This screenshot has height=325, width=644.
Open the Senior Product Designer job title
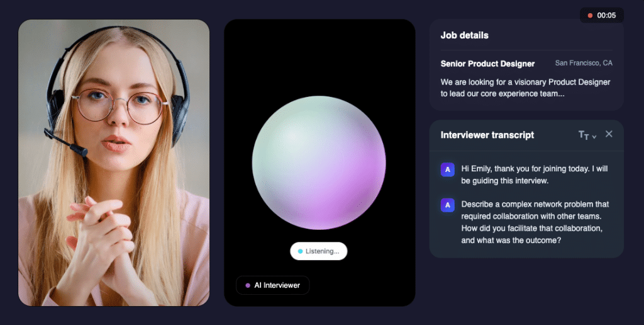pyautogui.click(x=487, y=64)
